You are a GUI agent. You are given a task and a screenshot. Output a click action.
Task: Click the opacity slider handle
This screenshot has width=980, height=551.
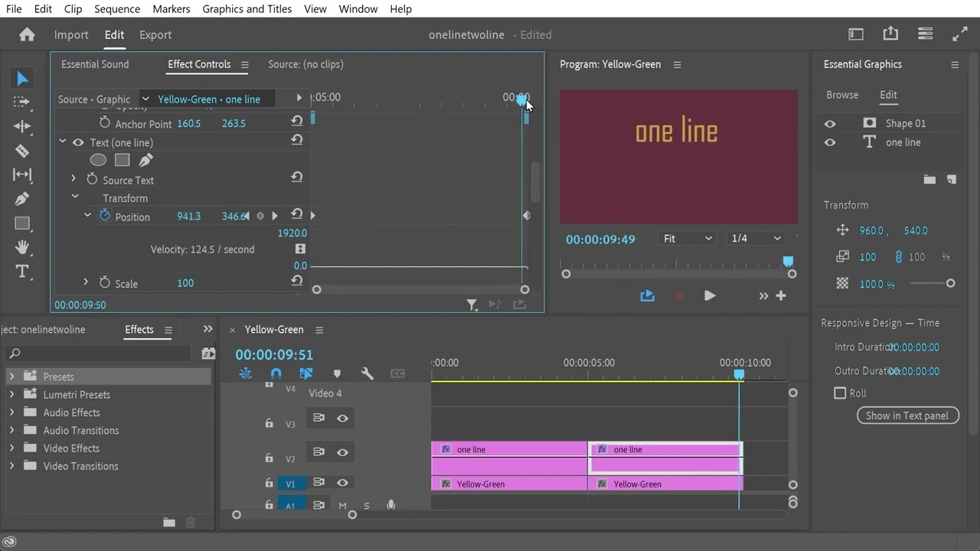(950, 283)
